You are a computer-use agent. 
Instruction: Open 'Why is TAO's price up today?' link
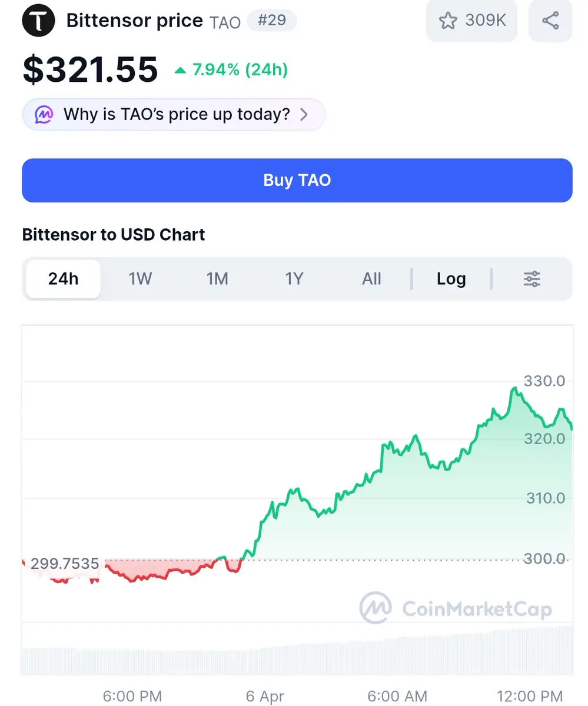tap(177, 114)
